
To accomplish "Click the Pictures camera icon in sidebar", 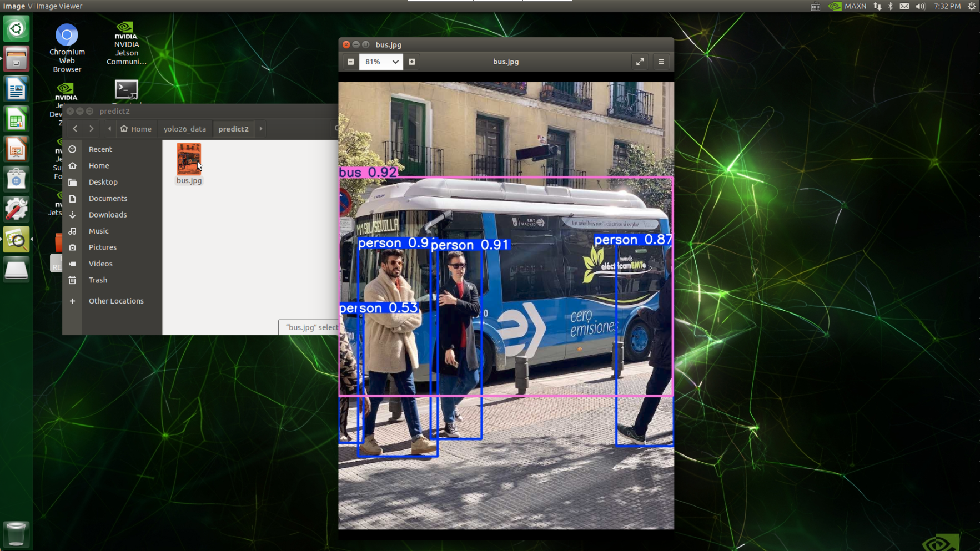I will [x=72, y=247].
